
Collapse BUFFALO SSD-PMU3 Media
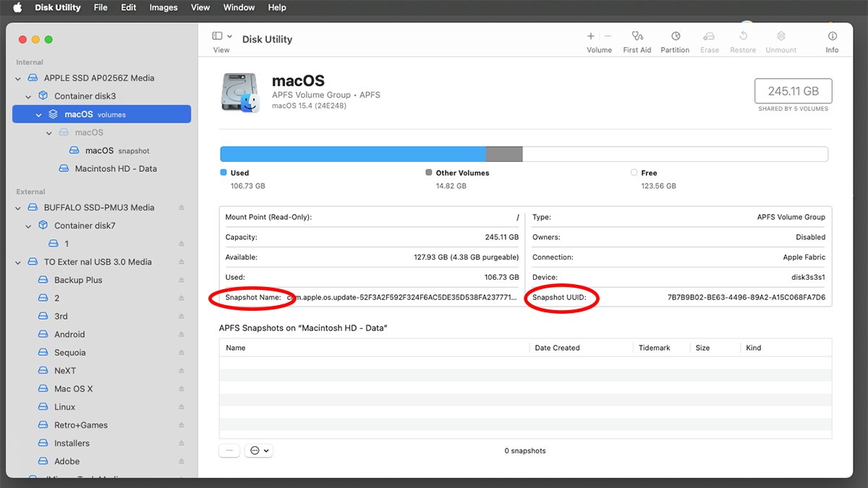18,207
